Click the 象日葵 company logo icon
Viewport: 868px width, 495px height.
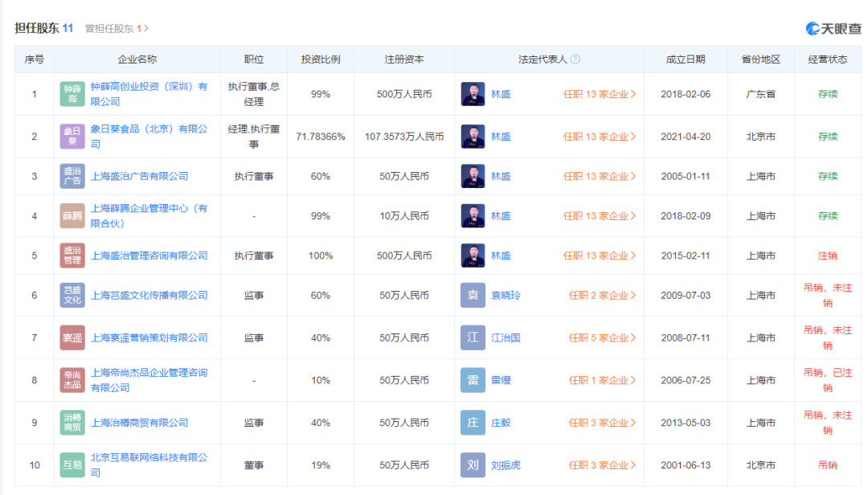tap(72, 137)
